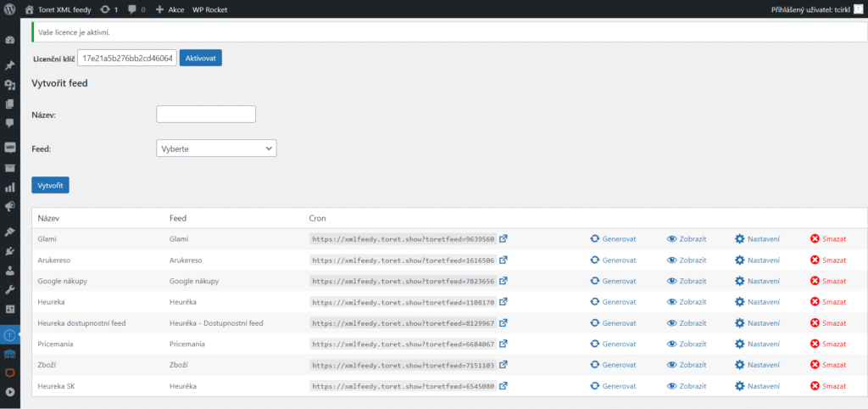
Task: Open Pages sidebar icon
Action: [x=9, y=104]
